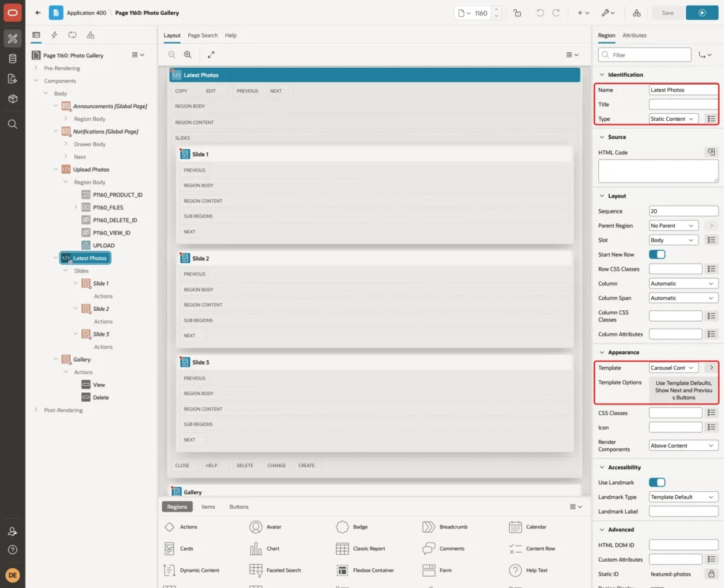Expand the Pre-Rendering tree node
Image resolution: width=724 pixels, height=588 pixels.
pos(36,68)
